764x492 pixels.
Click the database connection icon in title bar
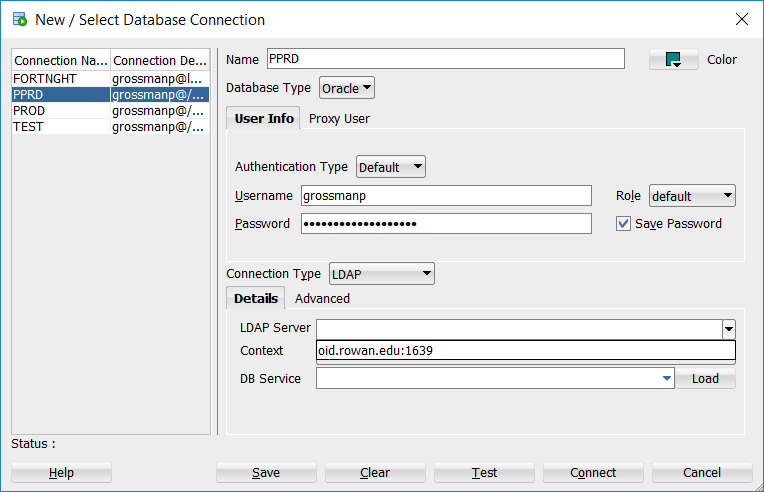click(x=19, y=19)
